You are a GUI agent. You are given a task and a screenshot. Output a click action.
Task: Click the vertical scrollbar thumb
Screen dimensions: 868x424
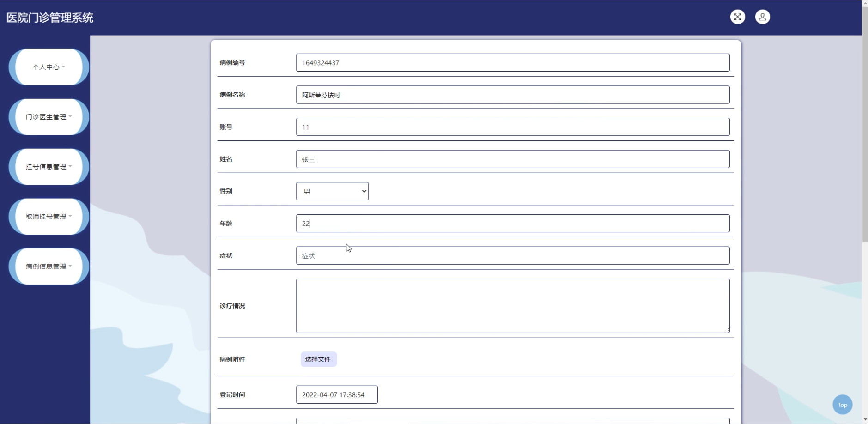865,125
